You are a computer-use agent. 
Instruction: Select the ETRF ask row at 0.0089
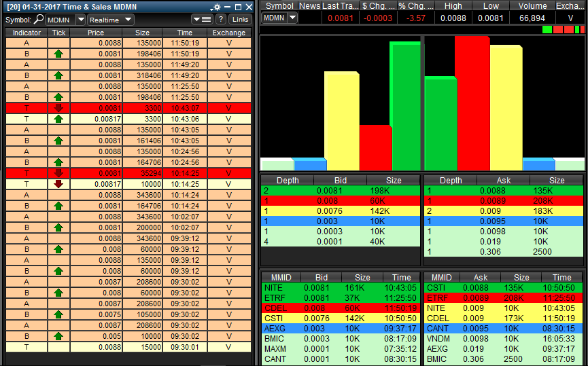coord(504,298)
